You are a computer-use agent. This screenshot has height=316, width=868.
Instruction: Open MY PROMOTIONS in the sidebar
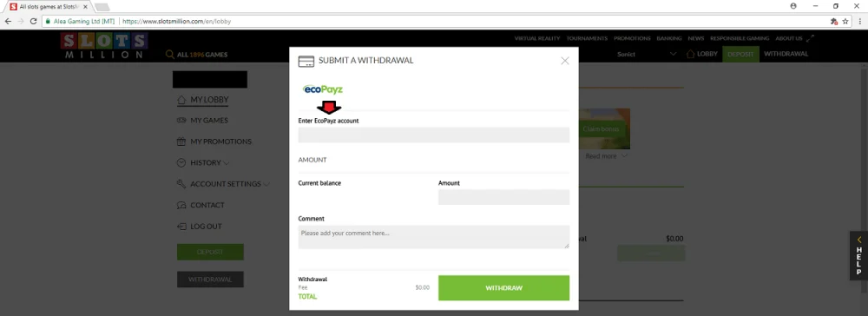click(x=220, y=142)
